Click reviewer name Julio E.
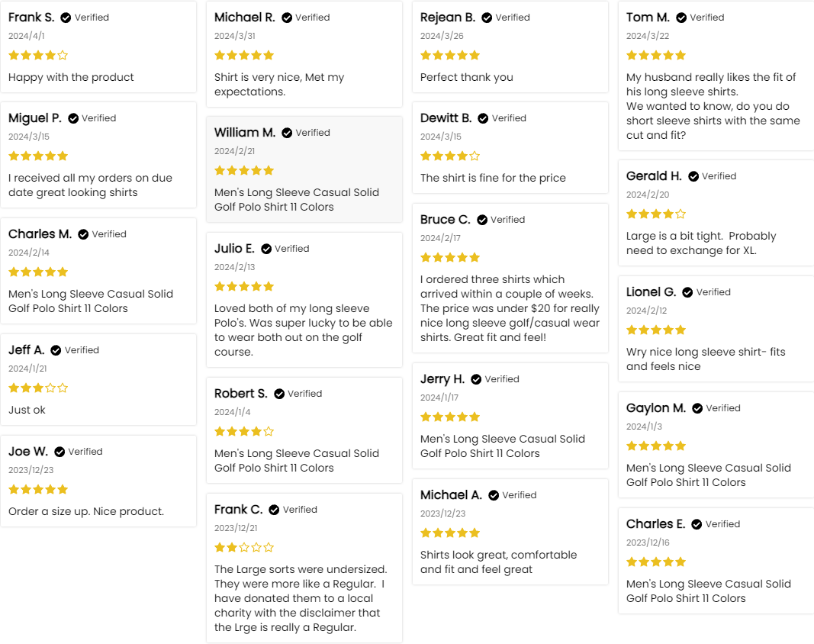Viewport: 814px width, 644px height. coord(234,248)
